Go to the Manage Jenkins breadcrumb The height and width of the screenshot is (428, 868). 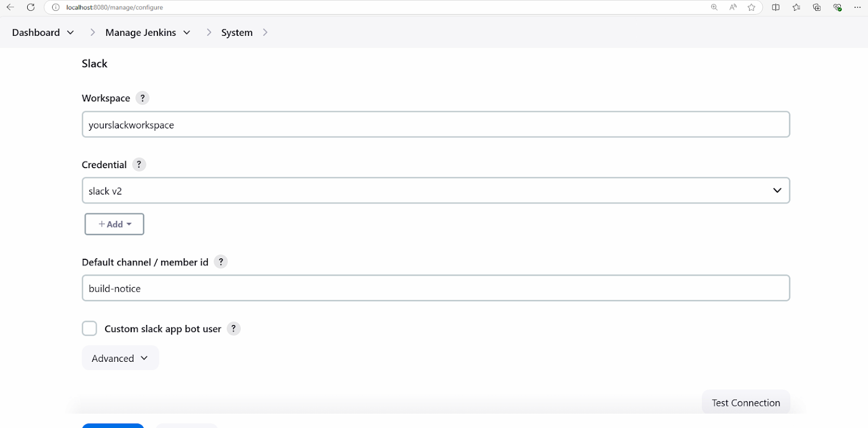[x=141, y=33]
